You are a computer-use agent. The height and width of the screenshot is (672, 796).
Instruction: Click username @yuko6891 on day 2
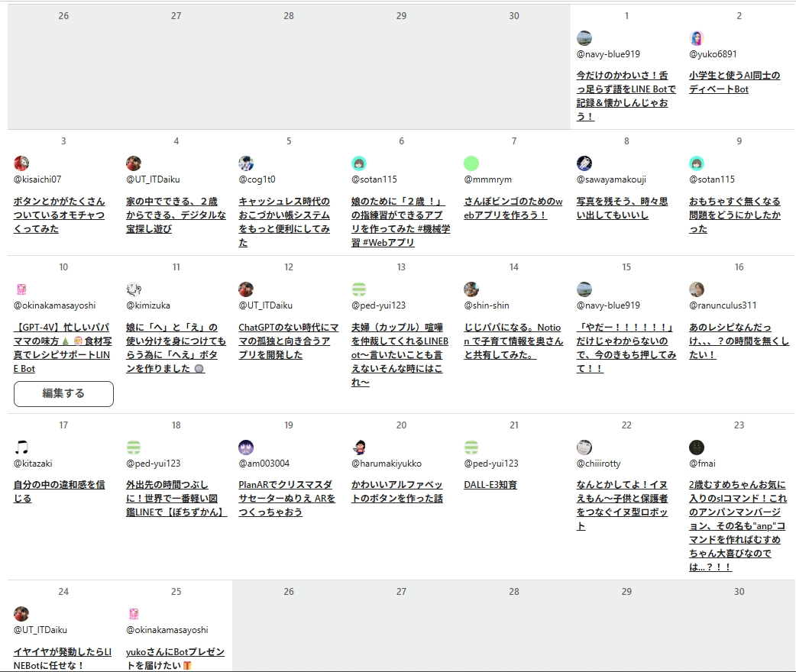pyautogui.click(x=713, y=54)
